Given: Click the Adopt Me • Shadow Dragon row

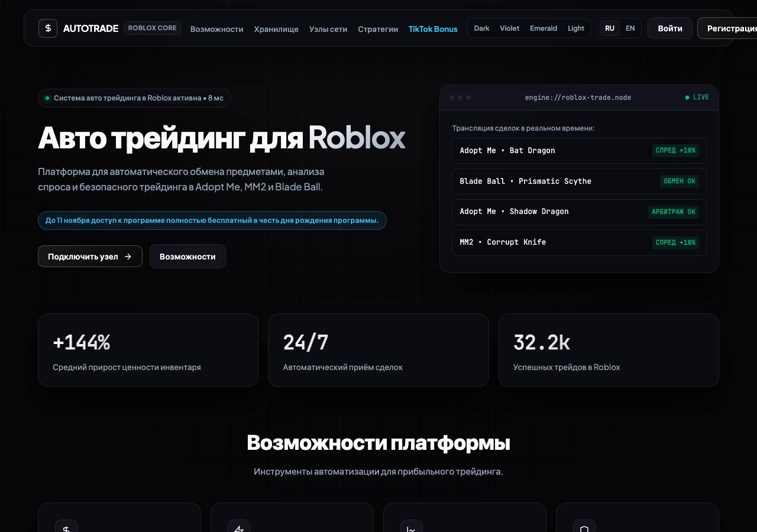Looking at the screenshot, I should (579, 212).
